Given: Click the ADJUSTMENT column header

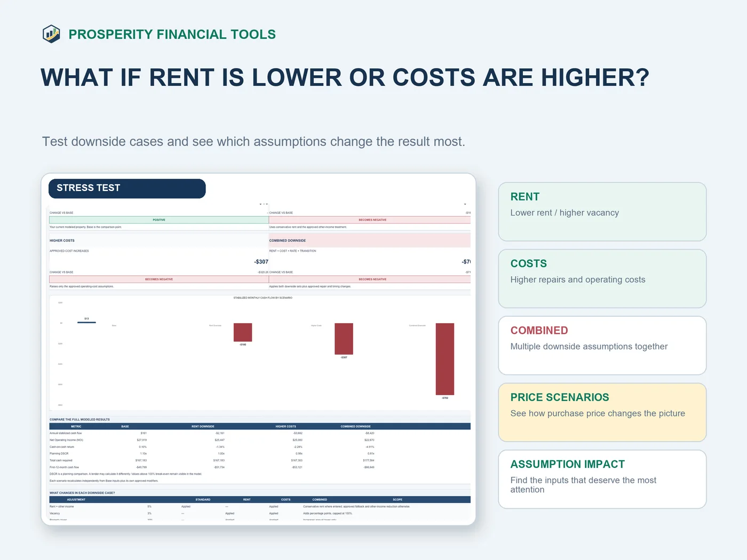Looking at the screenshot, I should click(76, 500).
